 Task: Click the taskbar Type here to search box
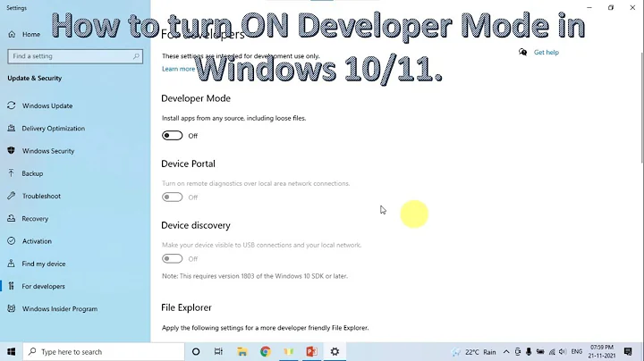pos(104,352)
